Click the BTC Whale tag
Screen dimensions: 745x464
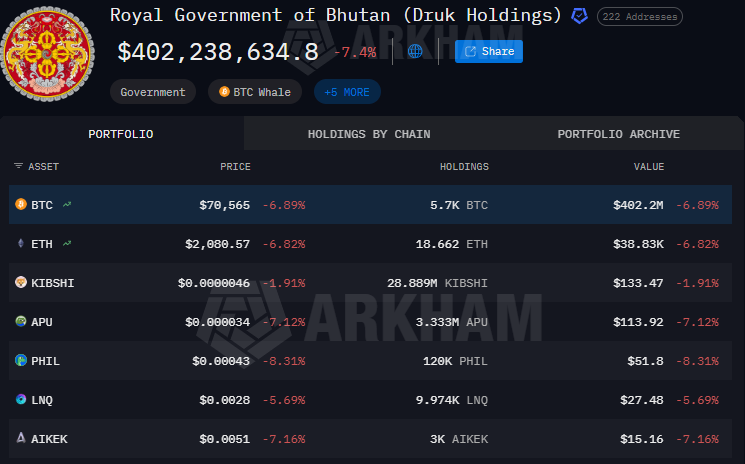(x=255, y=92)
